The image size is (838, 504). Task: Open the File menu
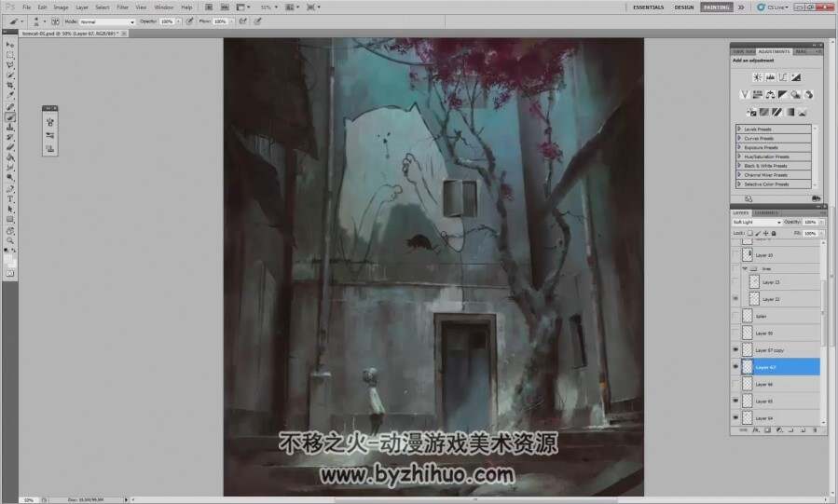point(27,7)
